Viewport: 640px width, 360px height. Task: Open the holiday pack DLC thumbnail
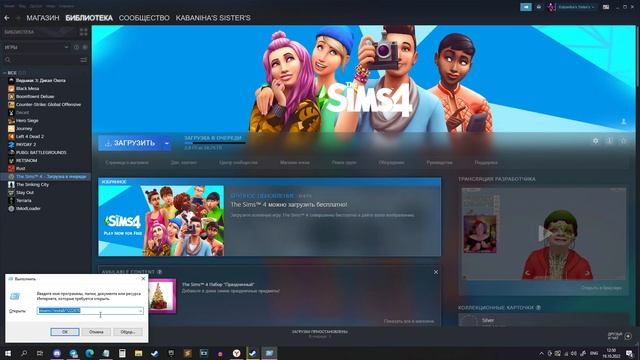point(162,296)
